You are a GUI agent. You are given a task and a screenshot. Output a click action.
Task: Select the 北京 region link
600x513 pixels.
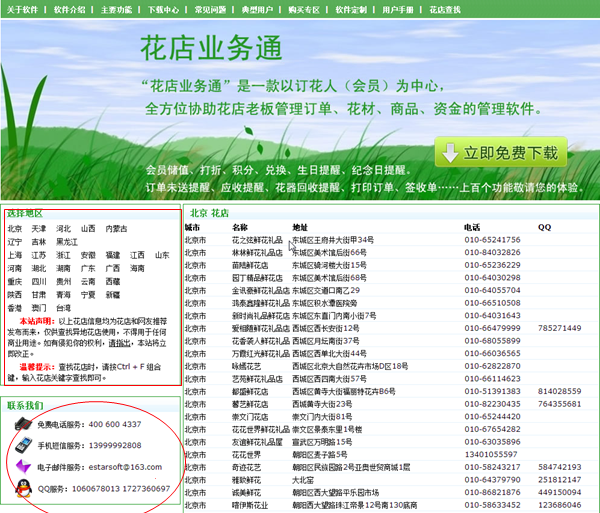click(x=15, y=229)
